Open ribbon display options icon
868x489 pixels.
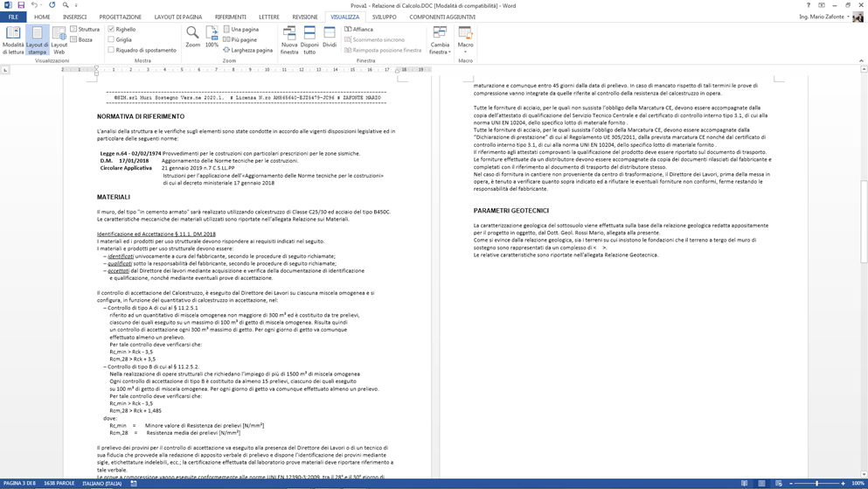tap(822, 5)
